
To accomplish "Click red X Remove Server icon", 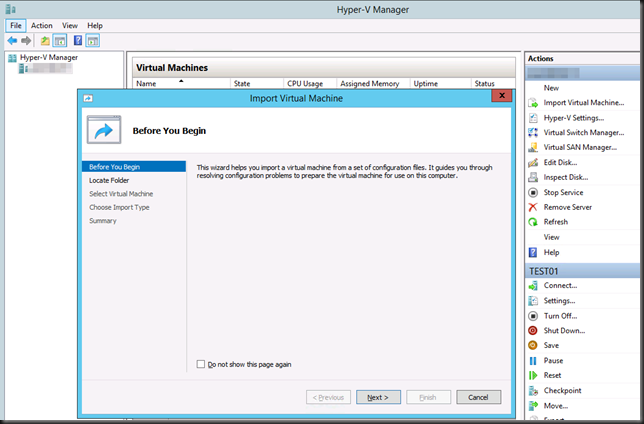I will coord(533,207).
